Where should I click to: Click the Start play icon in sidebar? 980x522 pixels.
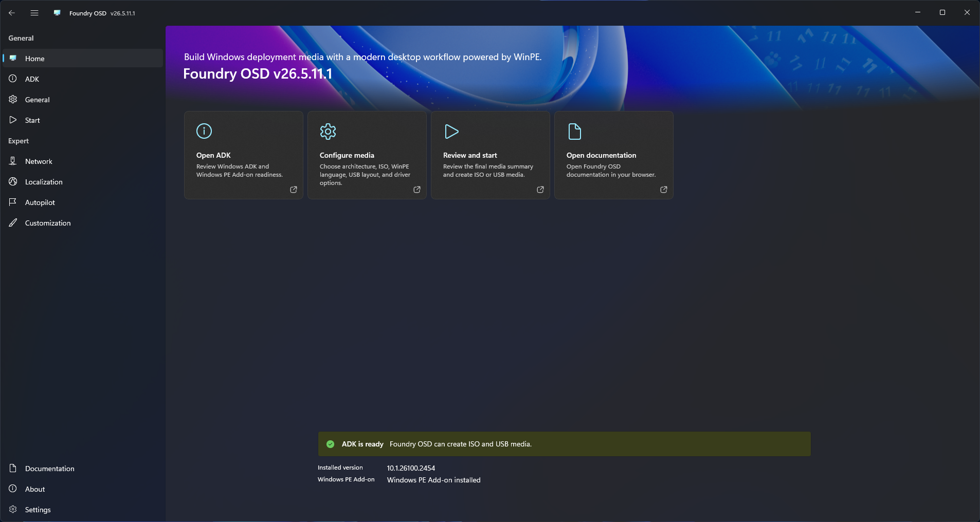pos(13,120)
